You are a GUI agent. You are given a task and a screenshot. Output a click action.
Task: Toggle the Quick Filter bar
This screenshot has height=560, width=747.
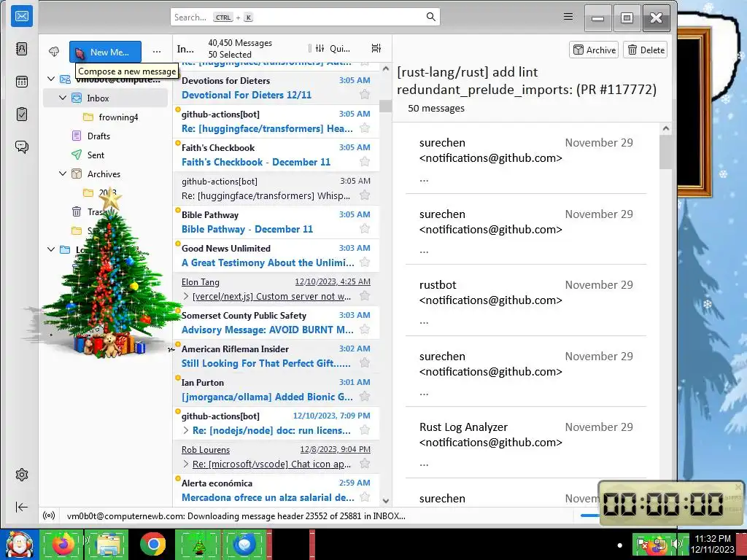pyautogui.click(x=333, y=48)
